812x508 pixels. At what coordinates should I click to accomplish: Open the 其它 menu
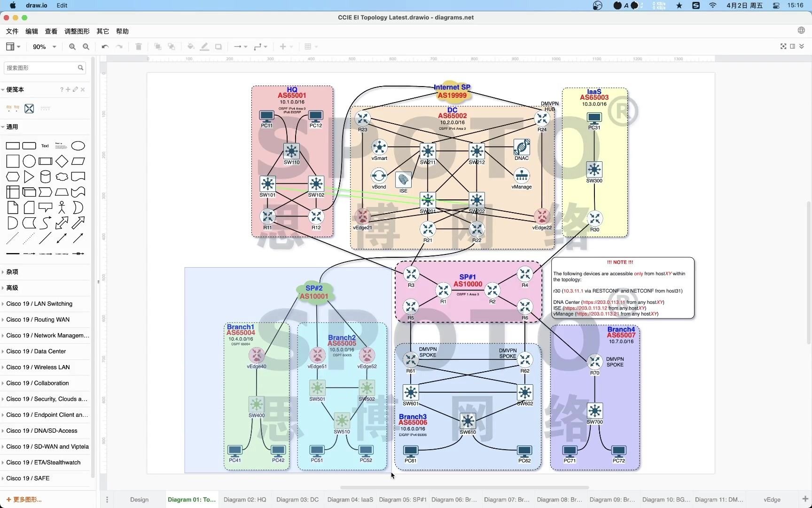[103, 31]
